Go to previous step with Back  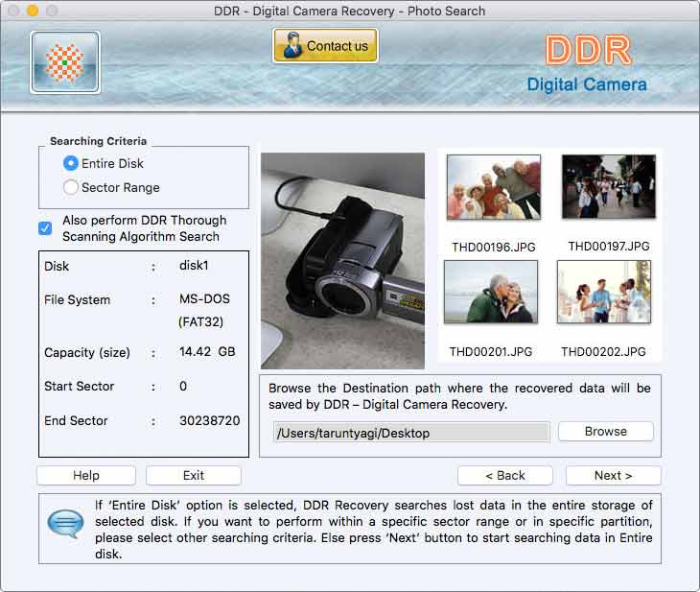[505, 475]
